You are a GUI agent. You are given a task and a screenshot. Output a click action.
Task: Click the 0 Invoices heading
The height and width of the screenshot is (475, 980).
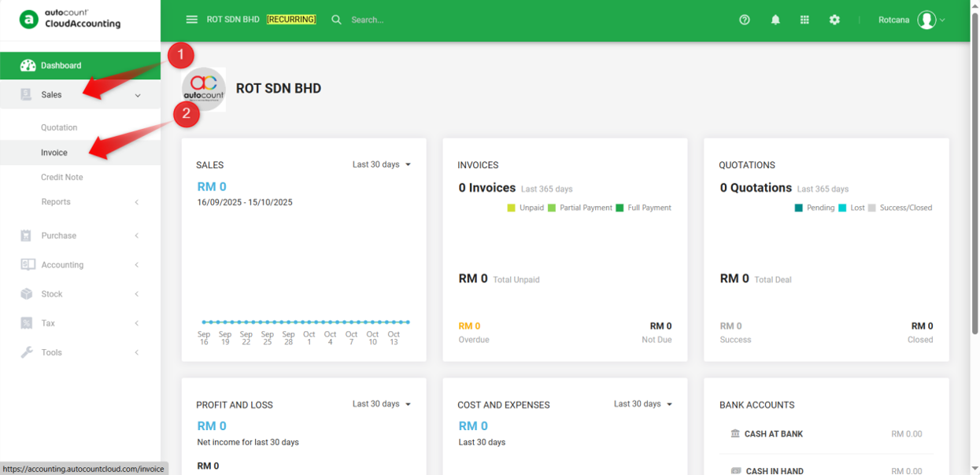(x=487, y=188)
